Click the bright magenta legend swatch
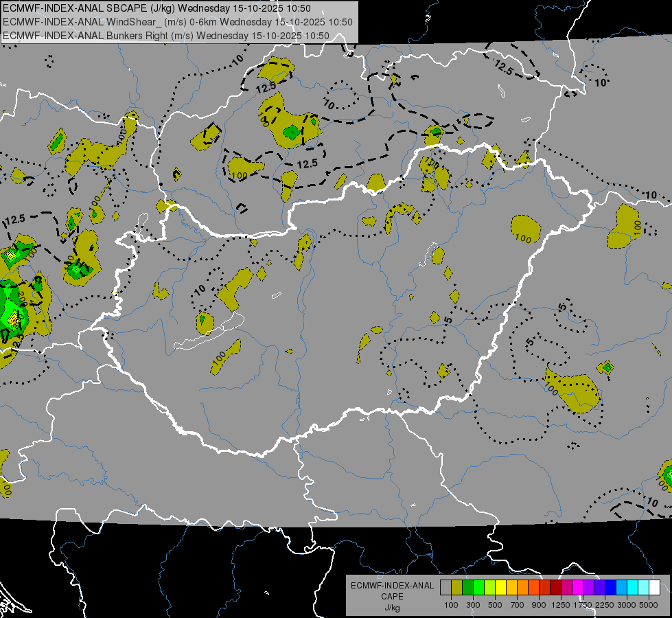 (x=577, y=588)
